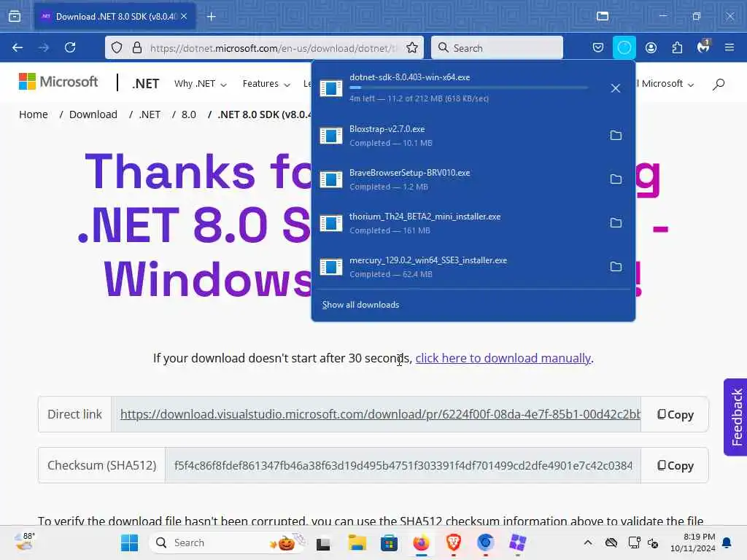747x560 pixels.
Task: Click Show all downloads
Action: [x=360, y=305]
